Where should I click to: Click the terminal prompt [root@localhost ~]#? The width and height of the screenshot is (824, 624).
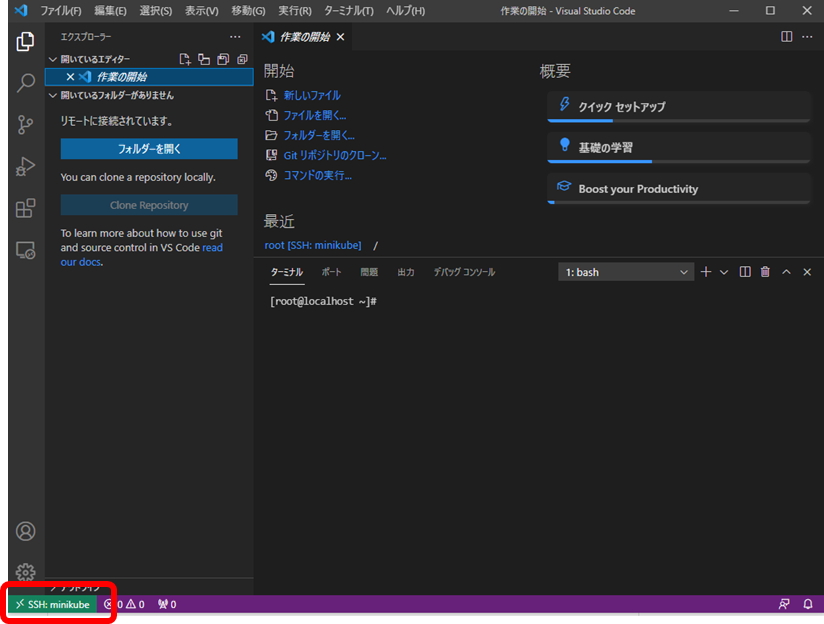323,301
